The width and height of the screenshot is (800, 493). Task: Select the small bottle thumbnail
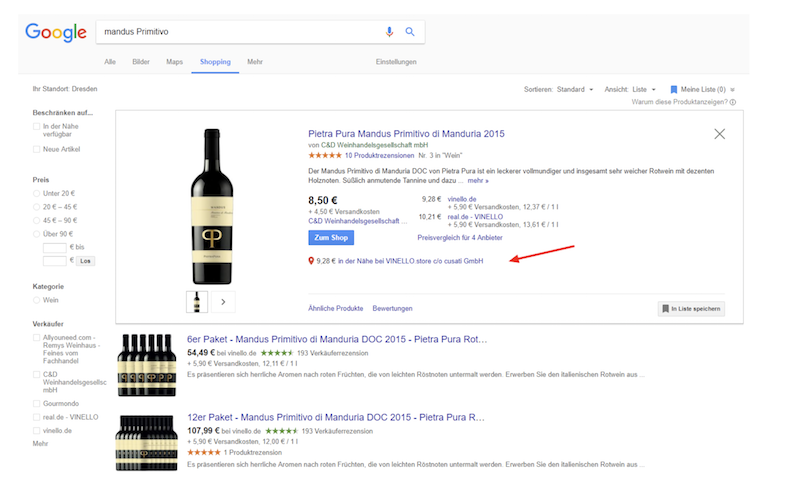tap(197, 302)
